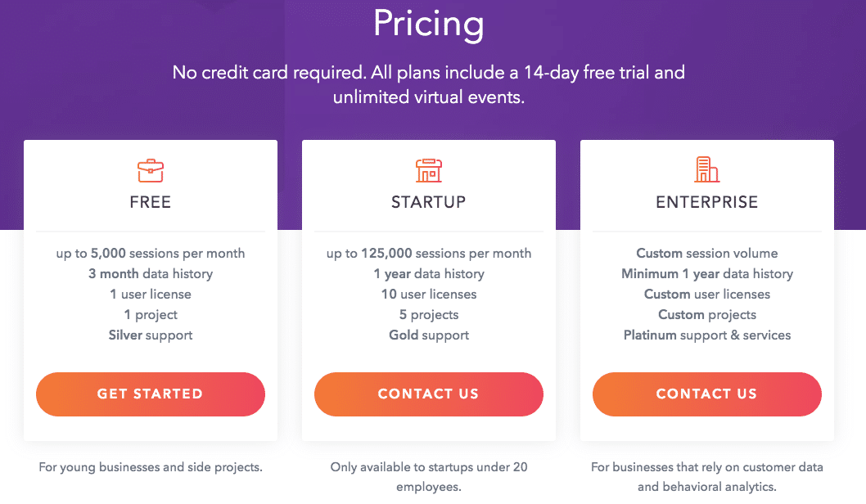The image size is (866, 504).
Task: Click the young businesses description under Free plan
Action: click(x=150, y=466)
